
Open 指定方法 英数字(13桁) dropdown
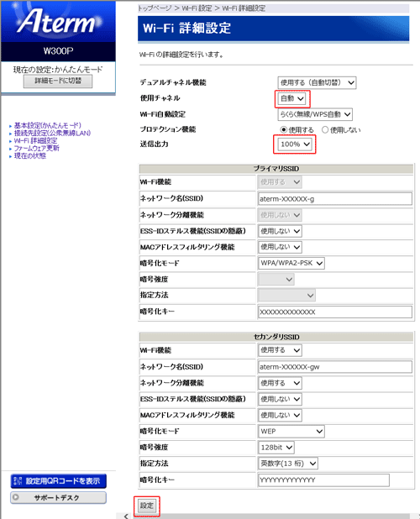tap(288, 464)
